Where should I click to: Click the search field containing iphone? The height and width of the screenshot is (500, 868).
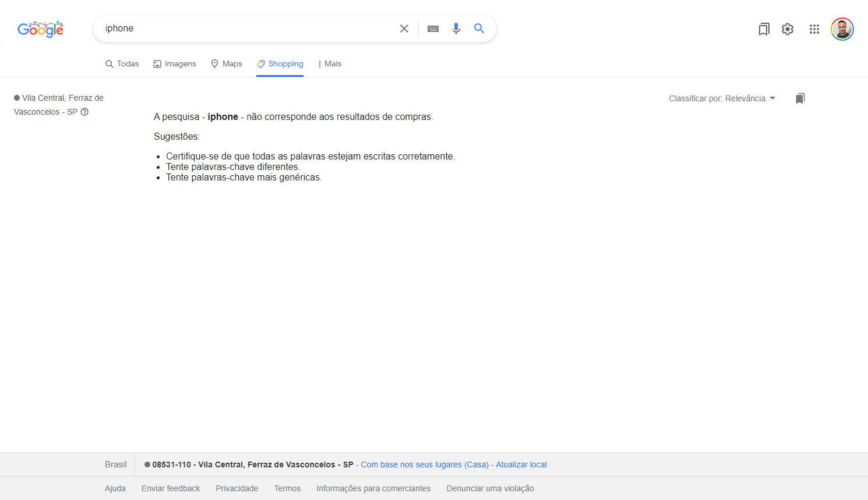point(248,29)
